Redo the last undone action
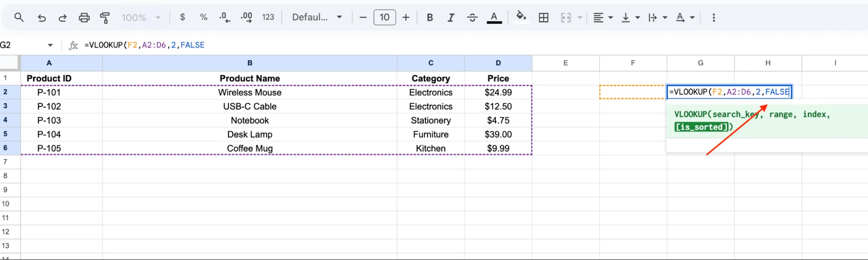Image resolution: width=868 pixels, height=260 pixels. point(63,18)
